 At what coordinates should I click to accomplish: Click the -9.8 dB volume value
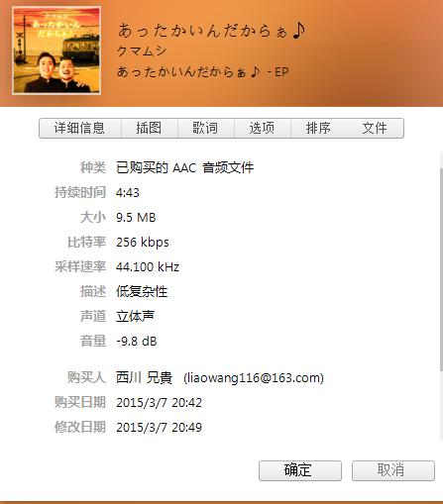click(x=137, y=342)
